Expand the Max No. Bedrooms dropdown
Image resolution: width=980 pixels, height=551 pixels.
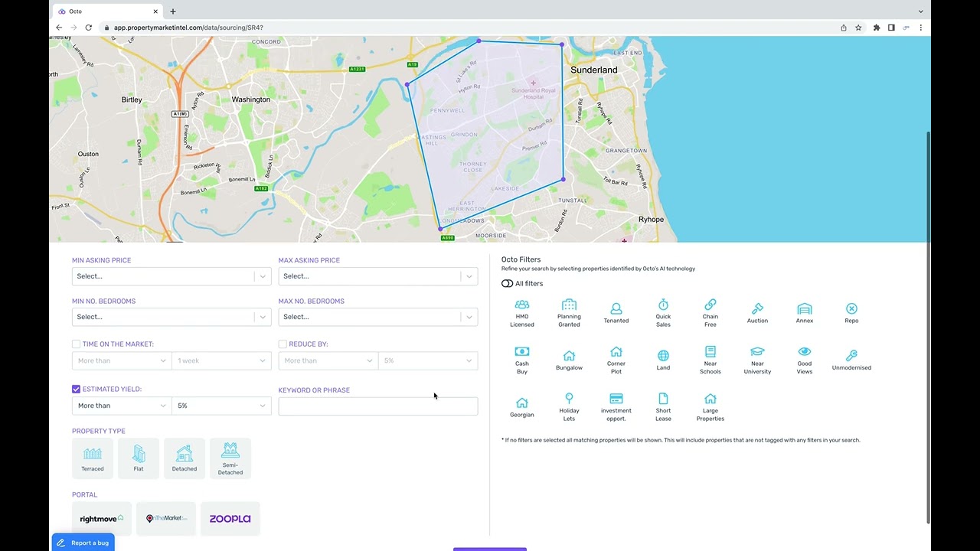pos(377,316)
